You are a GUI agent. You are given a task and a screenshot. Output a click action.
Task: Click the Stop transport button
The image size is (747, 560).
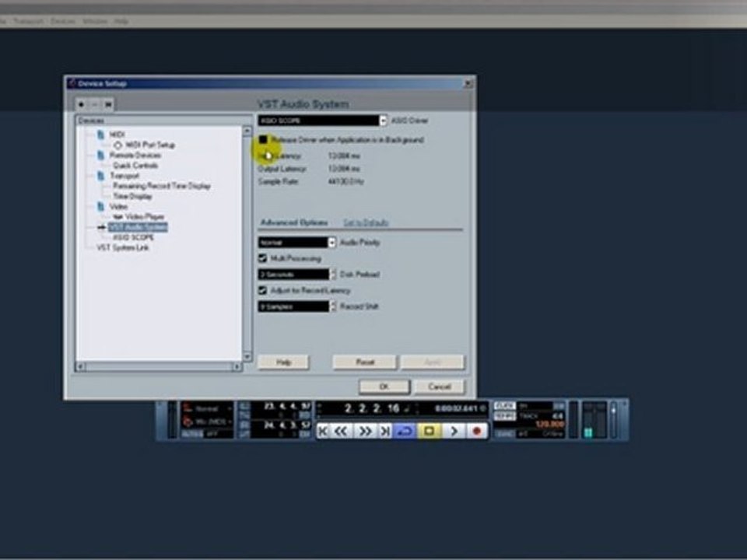[x=429, y=431]
